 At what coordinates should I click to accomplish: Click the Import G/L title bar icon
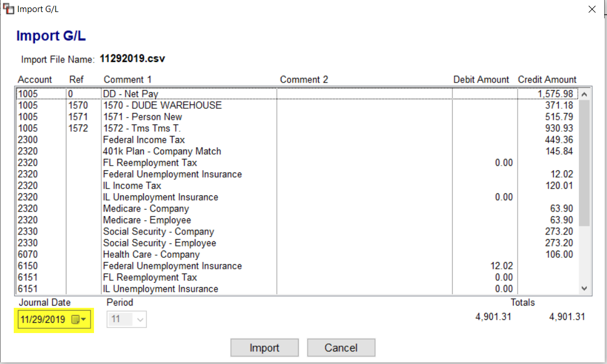pyautogui.click(x=8, y=9)
